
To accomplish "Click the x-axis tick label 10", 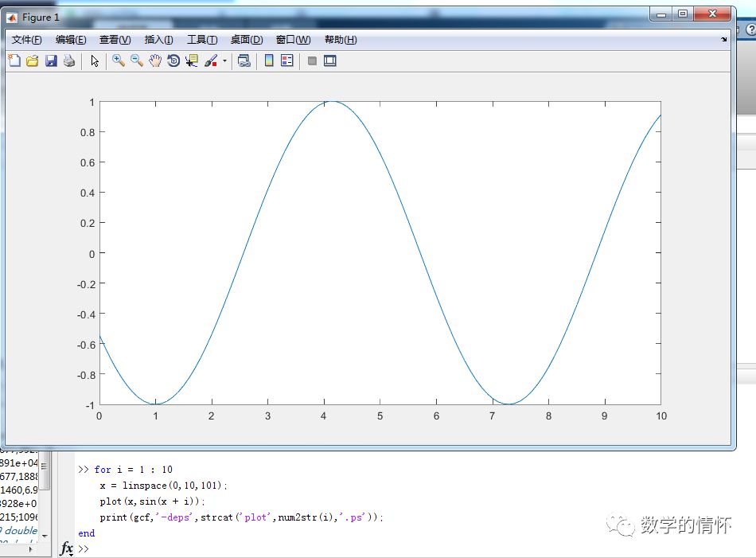I will coord(661,416).
